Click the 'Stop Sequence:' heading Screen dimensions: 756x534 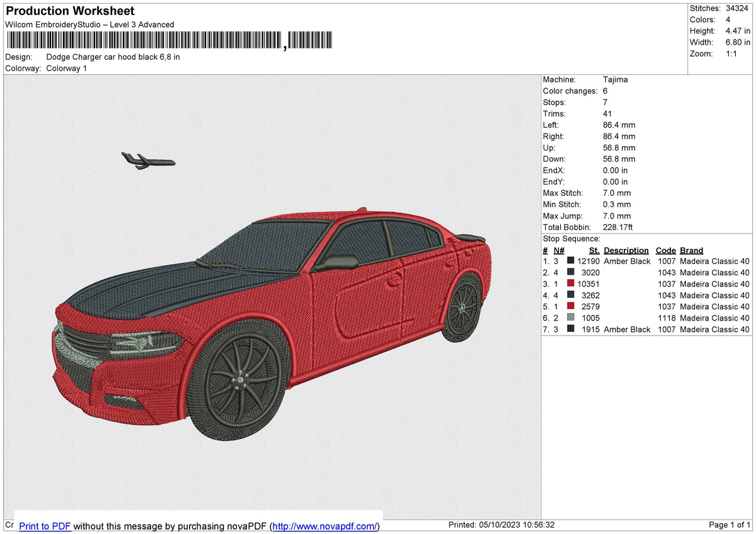pyautogui.click(x=571, y=239)
